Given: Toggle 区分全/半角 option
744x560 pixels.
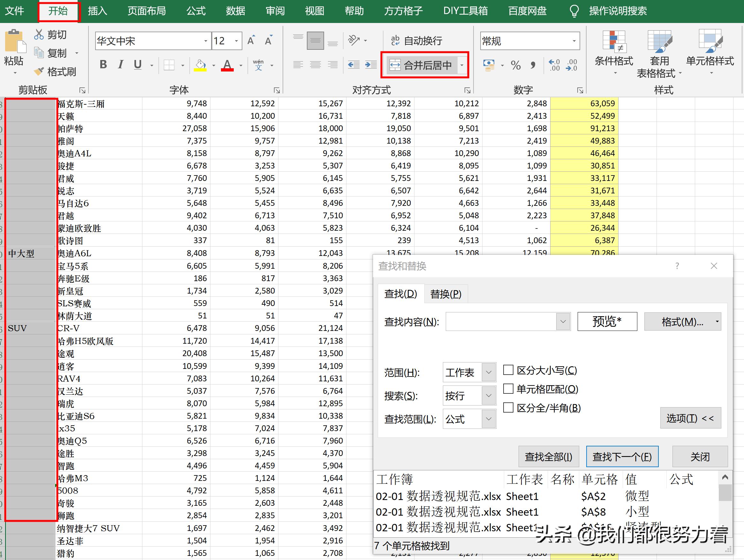Looking at the screenshot, I should coord(508,408).
